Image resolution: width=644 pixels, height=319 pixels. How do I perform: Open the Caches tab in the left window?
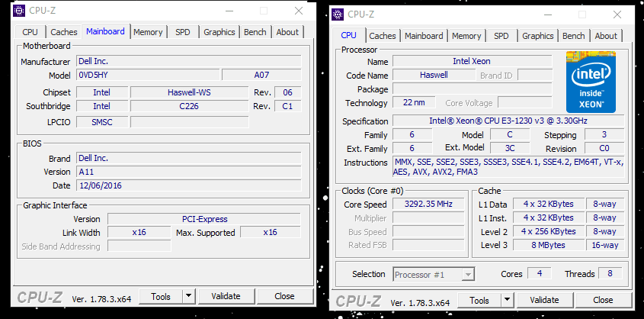pyautogui.click(x=64, y=32)
